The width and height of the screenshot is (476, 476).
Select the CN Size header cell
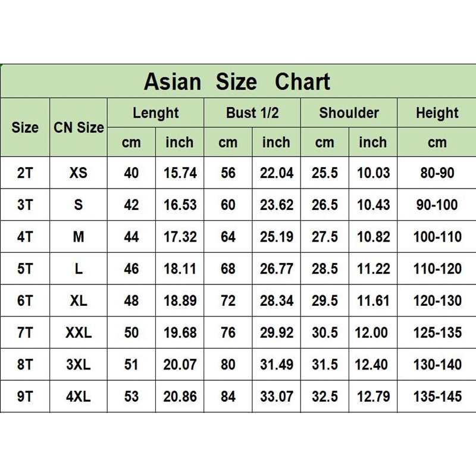click(79, 127)
